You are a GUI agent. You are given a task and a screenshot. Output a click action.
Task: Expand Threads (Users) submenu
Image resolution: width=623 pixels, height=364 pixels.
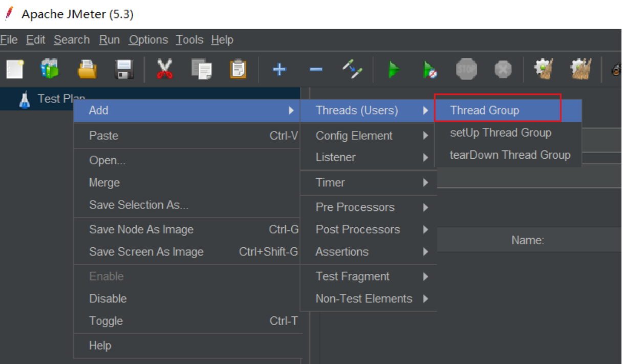368,110
